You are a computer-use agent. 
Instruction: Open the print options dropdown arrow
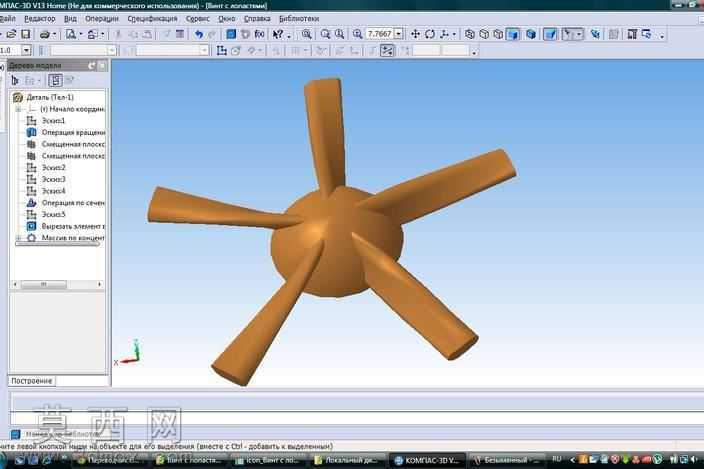click(54, 34)
